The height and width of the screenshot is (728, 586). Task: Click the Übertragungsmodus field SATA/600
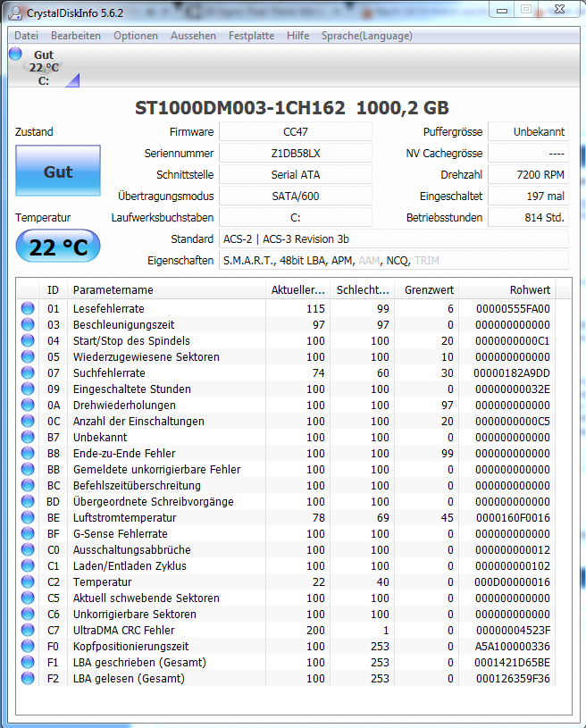[296, 196]
